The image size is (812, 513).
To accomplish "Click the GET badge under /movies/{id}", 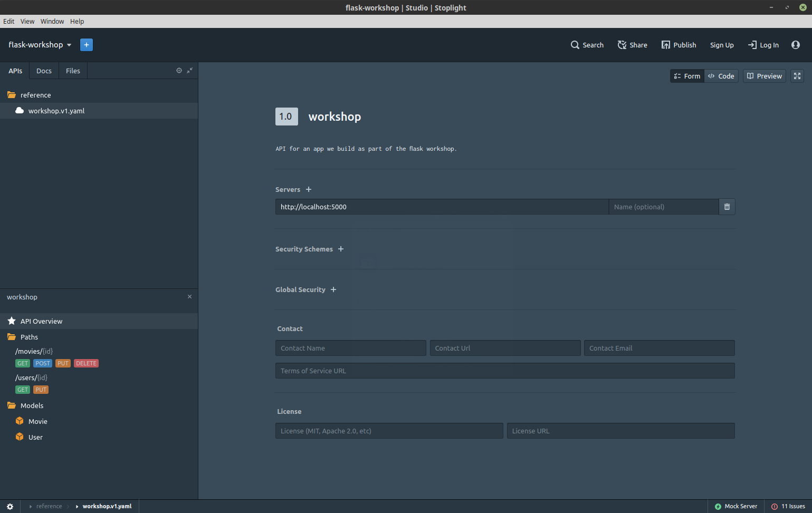I will (23, 363).
